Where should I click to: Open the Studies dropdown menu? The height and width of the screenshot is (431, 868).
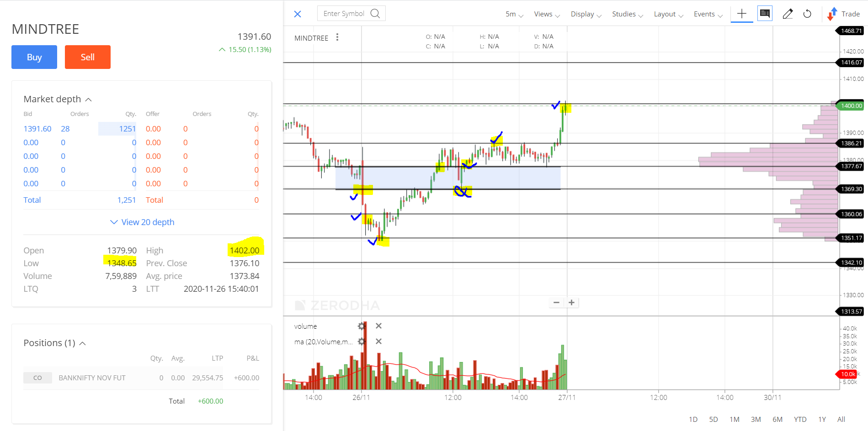point(628,14)
